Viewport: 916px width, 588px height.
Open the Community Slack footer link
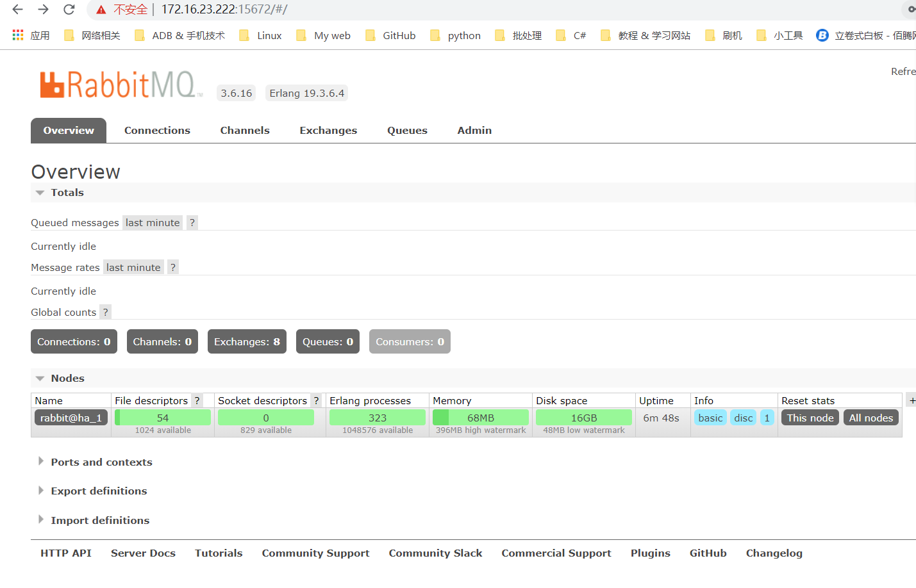coord(435,553)
